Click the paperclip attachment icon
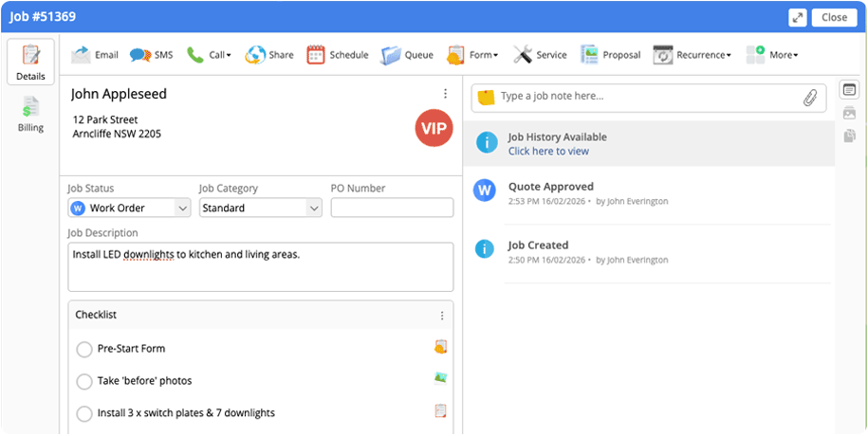This screenshot has width=868, height=436. click(x=810, y=98)
